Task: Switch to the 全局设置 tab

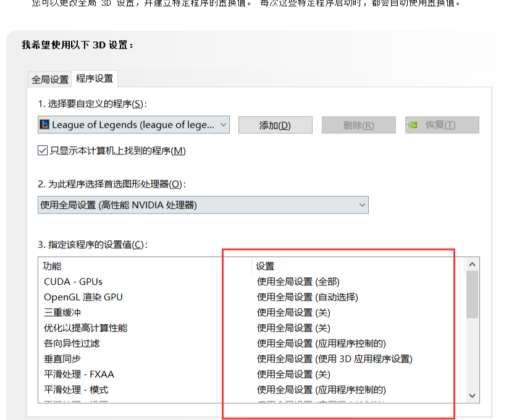Action: click(x=49, y=79)
